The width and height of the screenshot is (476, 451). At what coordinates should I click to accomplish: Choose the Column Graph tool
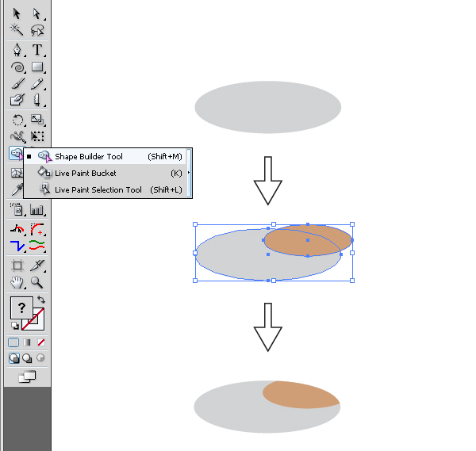37,210
